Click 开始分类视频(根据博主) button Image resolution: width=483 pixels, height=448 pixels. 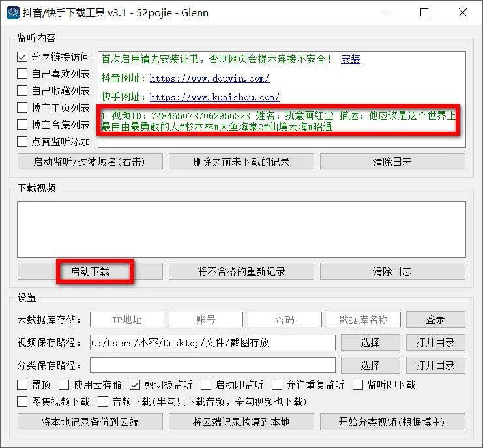coord(392,422)
